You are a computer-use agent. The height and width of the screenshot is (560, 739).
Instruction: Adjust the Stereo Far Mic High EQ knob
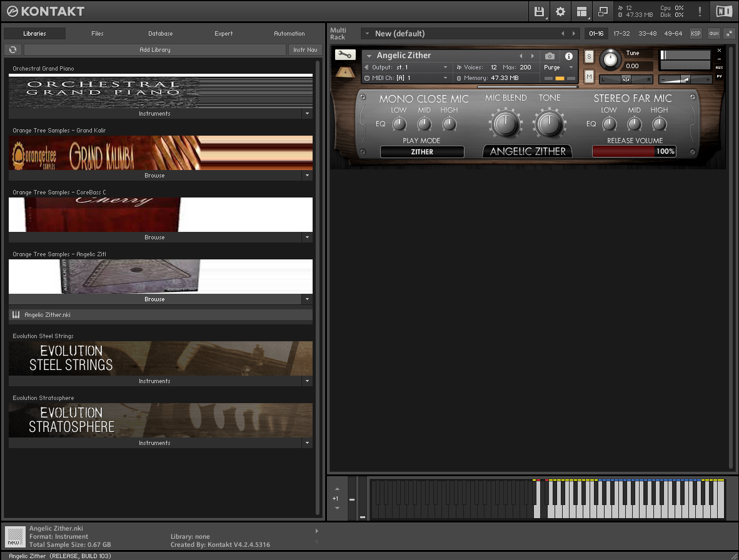pos(660,124)
